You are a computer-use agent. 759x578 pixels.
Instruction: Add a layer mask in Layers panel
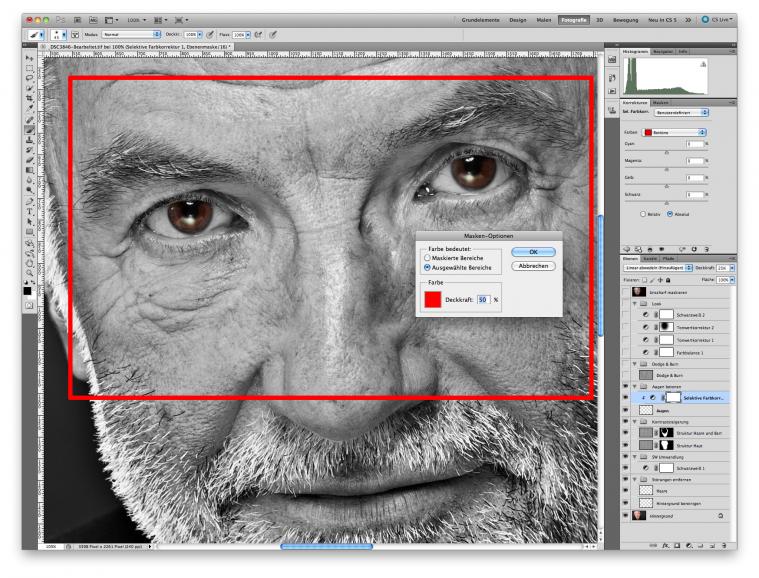tap(677, 546)
